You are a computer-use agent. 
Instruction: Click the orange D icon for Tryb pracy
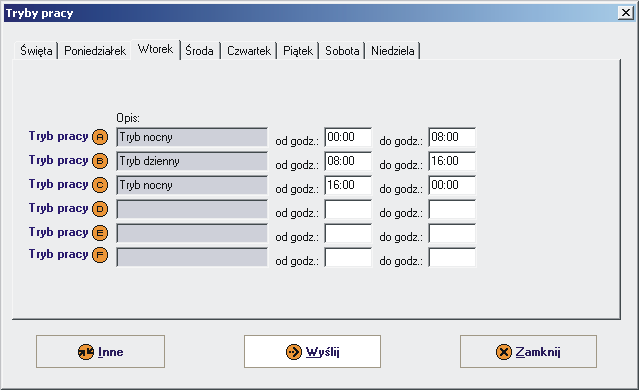pos(100,209)
